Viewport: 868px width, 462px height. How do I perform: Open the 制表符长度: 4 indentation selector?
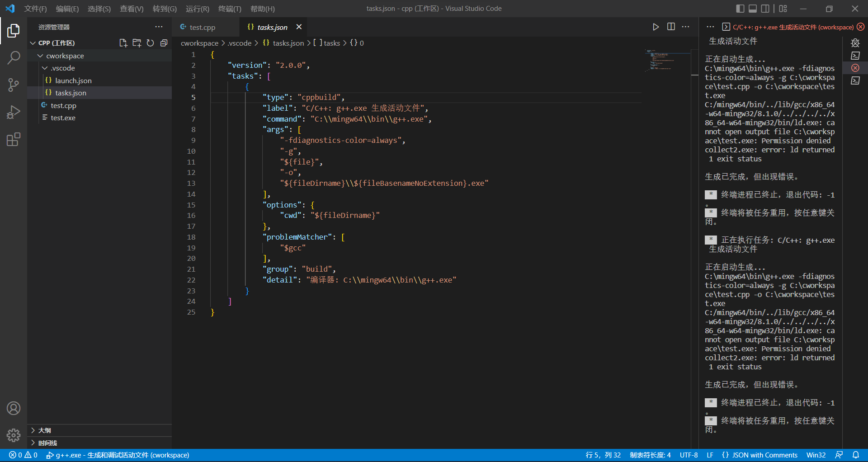650,455
